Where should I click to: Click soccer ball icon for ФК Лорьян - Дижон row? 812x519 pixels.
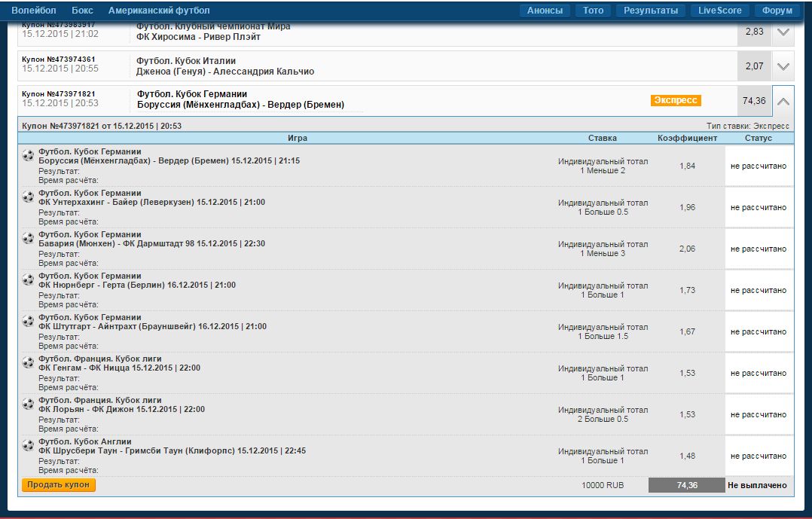coord(28,403)
